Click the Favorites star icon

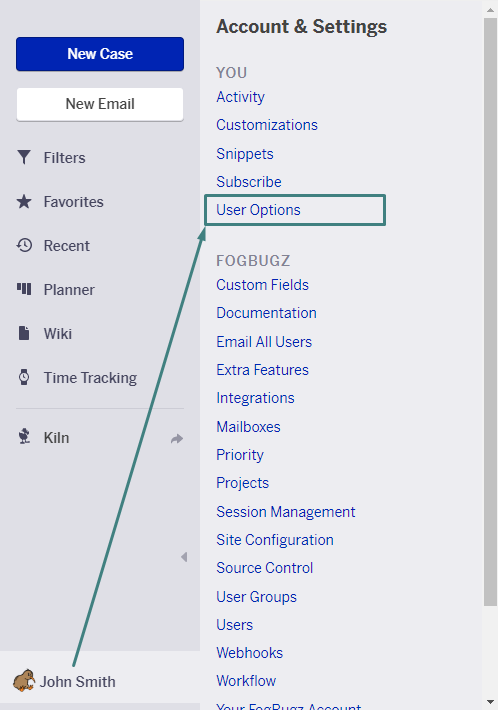pos(24,201)
